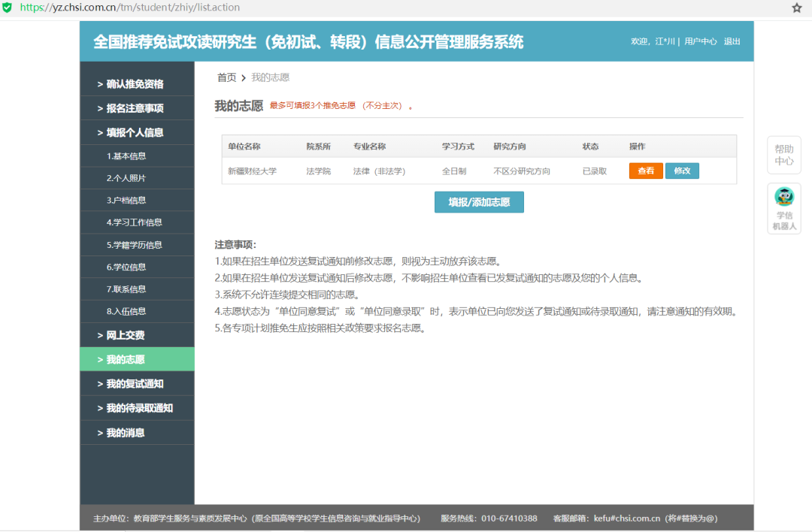Click the green security shield icon
The image size is (812, 532).
[8, 8]
